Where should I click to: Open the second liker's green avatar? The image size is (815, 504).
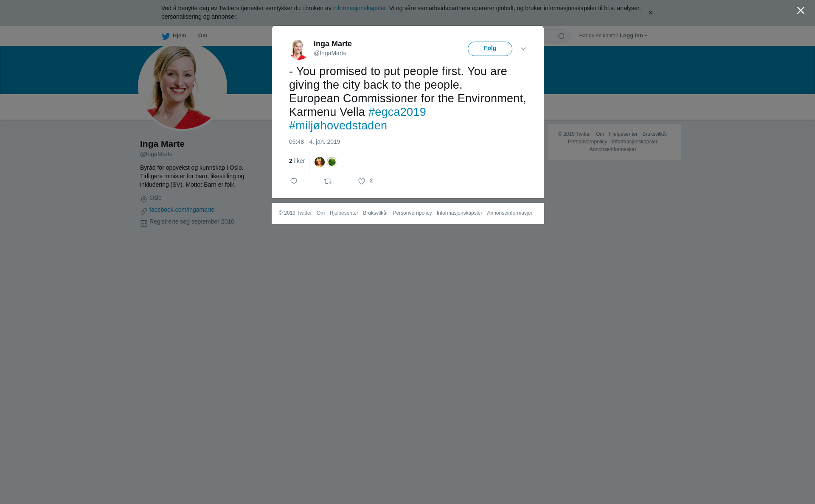332,162
